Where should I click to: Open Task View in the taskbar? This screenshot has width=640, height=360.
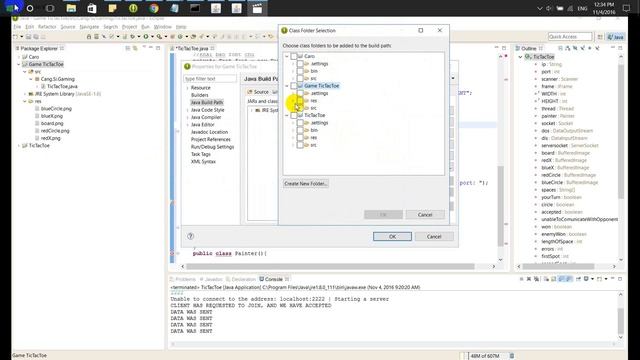[x=50, y=8]
